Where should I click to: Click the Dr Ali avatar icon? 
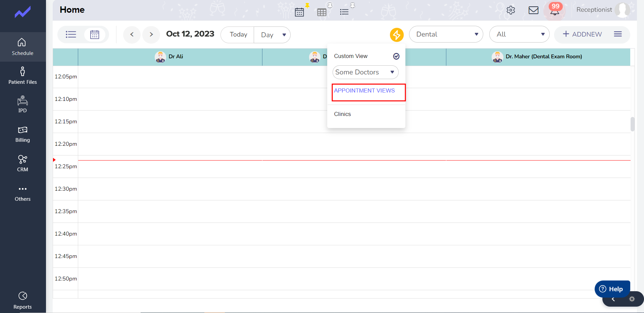click(x=160, y=57)
